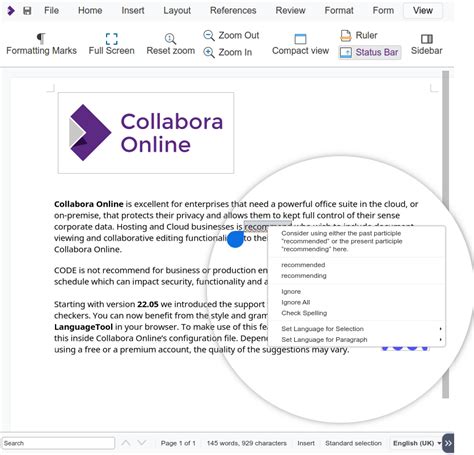Viewport: 474px width, 455px height.
Task: Click the Collabora logo icon in menu bar
Action: 11,11
